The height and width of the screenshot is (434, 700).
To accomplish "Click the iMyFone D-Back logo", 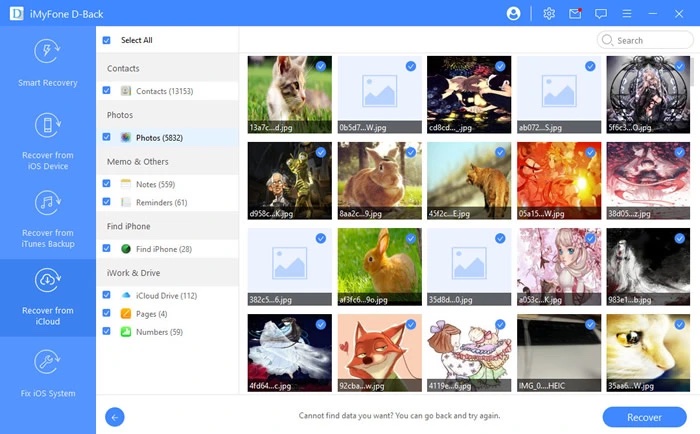I will (x=17, y=14).
